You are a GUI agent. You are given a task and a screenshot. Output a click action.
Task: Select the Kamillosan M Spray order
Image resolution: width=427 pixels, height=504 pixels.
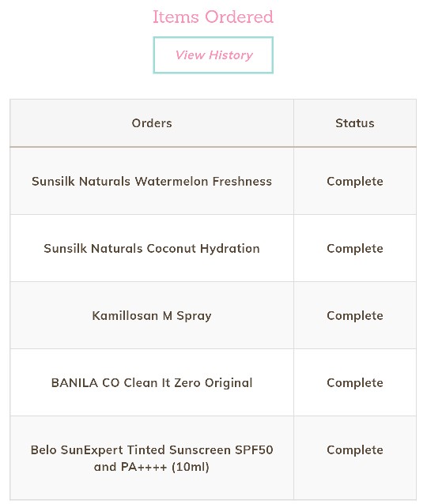152,316
